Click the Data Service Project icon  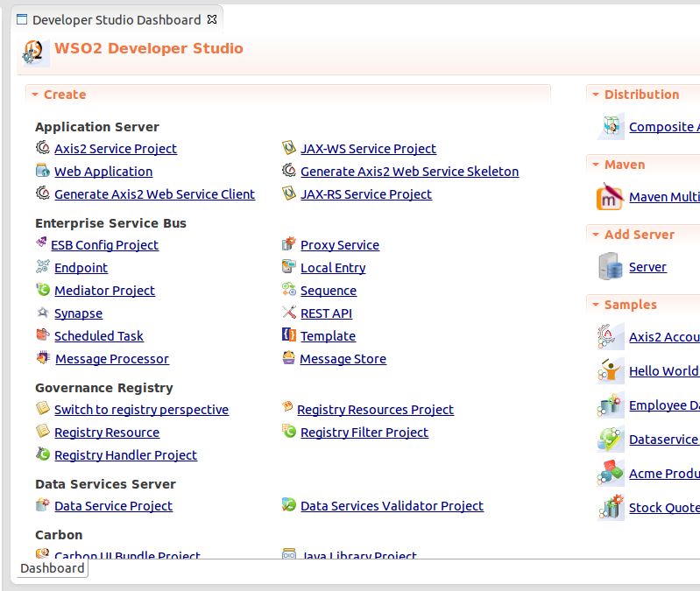click(43, 504)
